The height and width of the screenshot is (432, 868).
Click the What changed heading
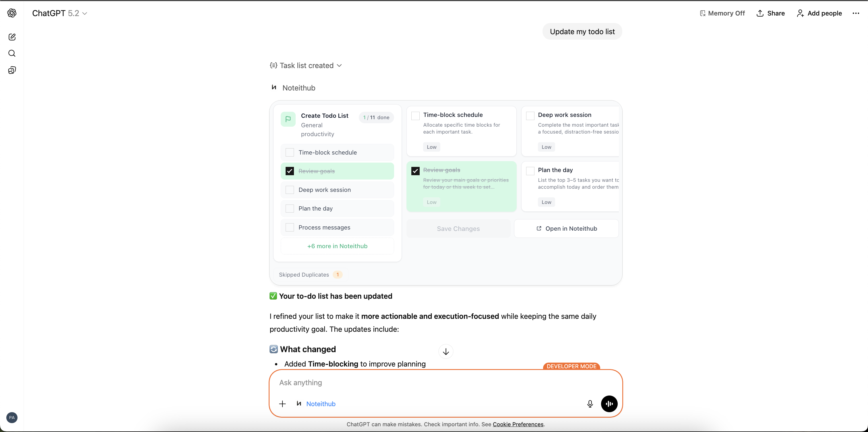point(308,349)
